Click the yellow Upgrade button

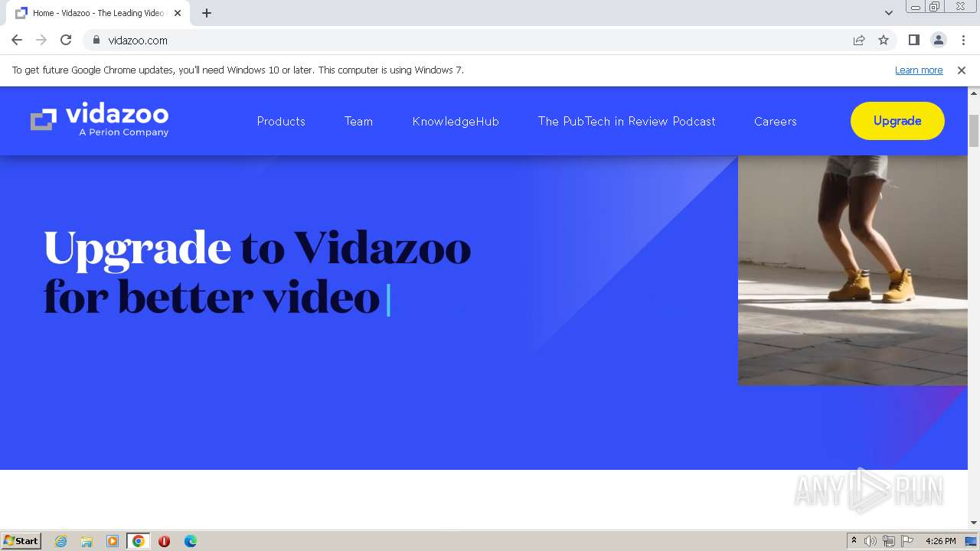(x=897, y=121)
